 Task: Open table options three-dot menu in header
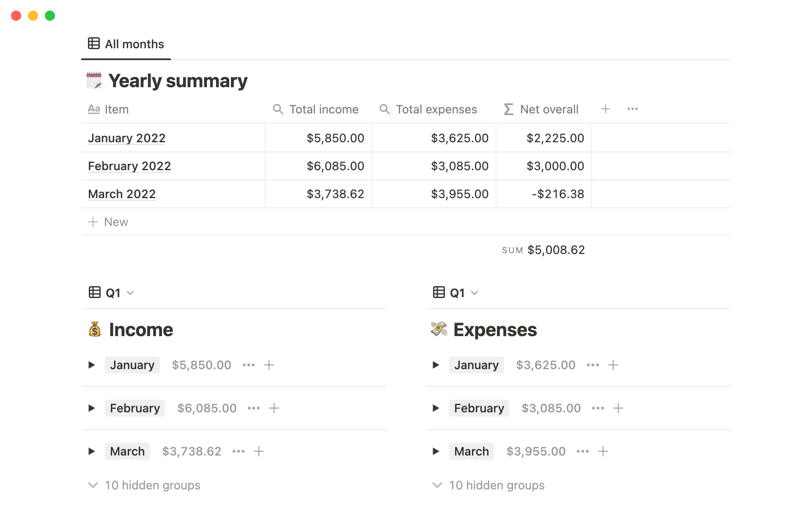coord(632,109)
